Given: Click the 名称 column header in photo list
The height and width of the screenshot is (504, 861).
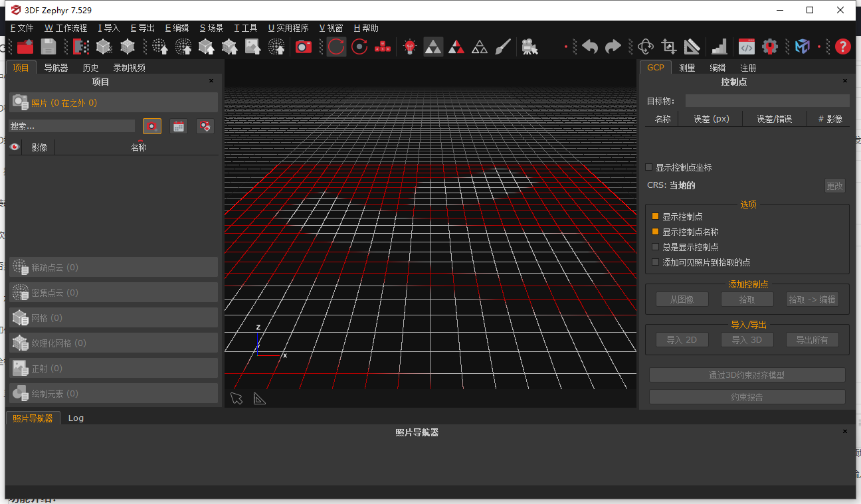Looking at the screenshot, I should click(x=138, y=147).
